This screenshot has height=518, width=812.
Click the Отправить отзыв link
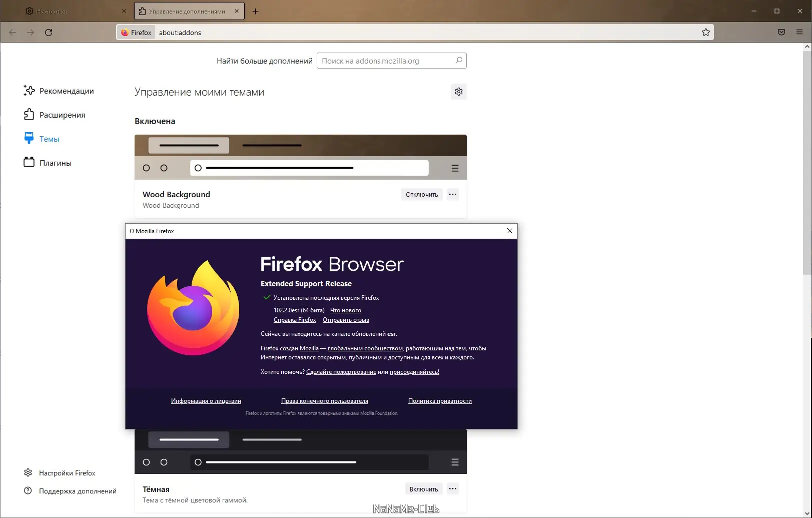(346, 320)
